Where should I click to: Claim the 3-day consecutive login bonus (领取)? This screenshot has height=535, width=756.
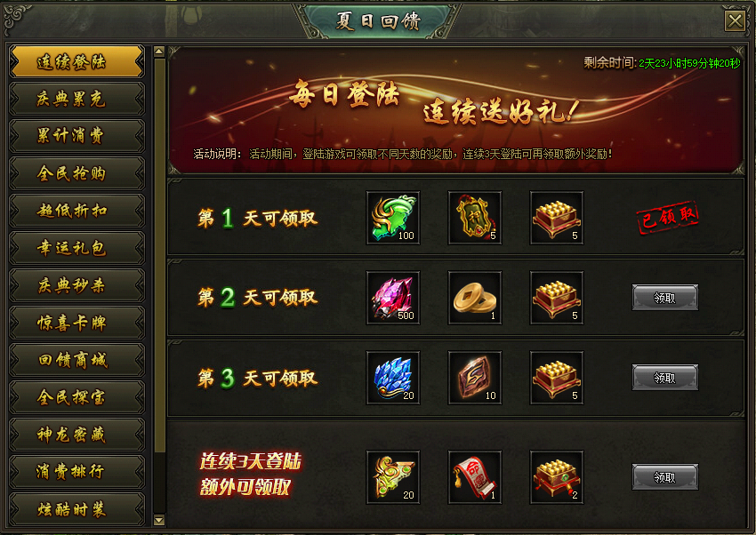click(665, 477)
